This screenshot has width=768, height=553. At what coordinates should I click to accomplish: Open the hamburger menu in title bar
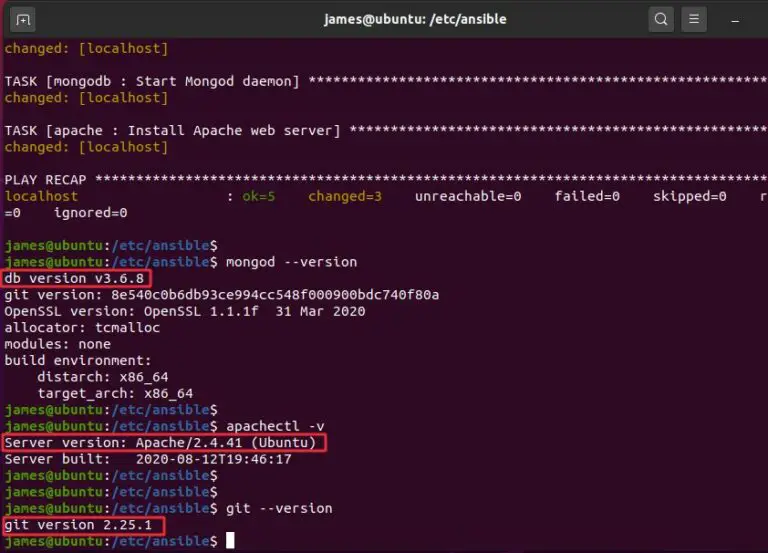(694, 20)
